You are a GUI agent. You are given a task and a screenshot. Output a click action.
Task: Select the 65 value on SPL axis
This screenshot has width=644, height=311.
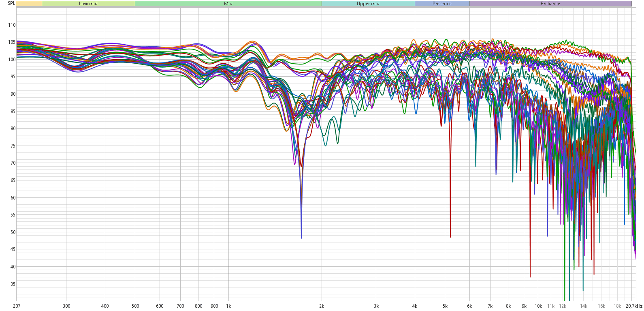[x=13, y=180]
